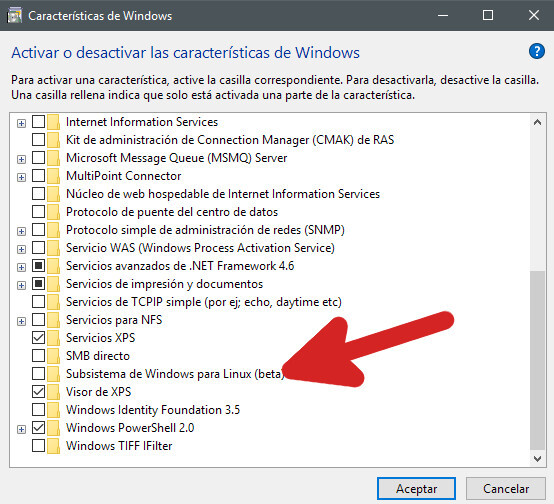
Task: Click folder icon beside Visor de XPS
Action: 53,392
